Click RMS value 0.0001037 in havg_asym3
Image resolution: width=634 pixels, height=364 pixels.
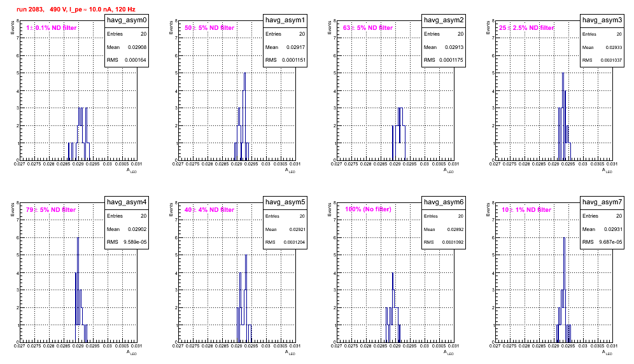(611, 60)
